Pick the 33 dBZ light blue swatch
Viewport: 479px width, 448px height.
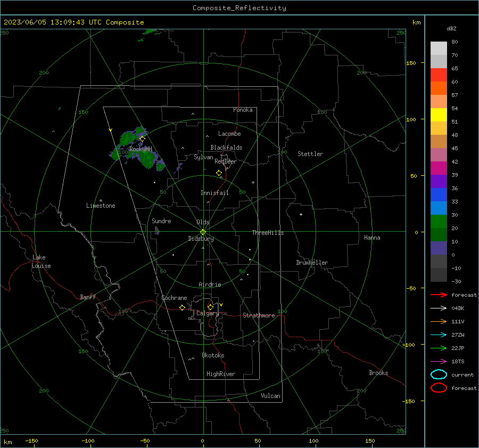[439, 208]
